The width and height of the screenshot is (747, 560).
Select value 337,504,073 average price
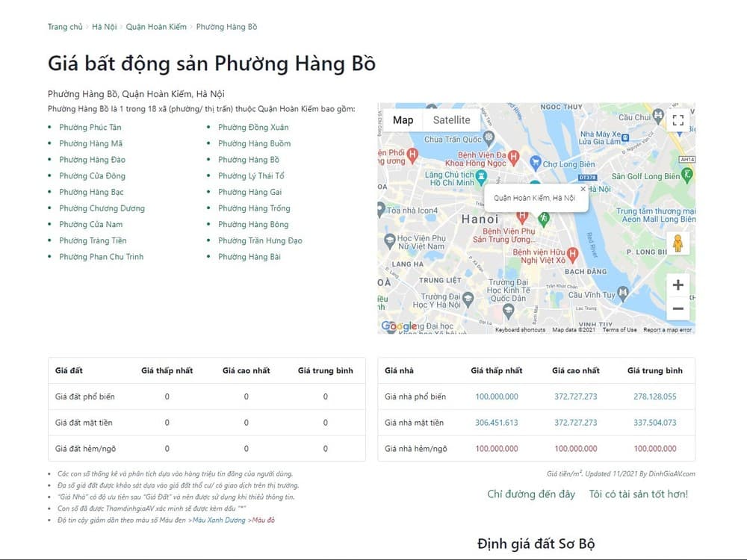[x=654, y=423]
